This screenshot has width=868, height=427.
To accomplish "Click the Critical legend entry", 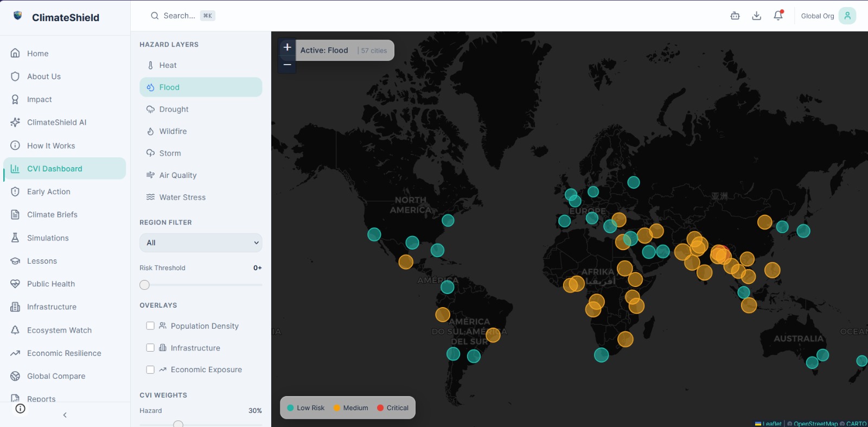I will 392,408.
